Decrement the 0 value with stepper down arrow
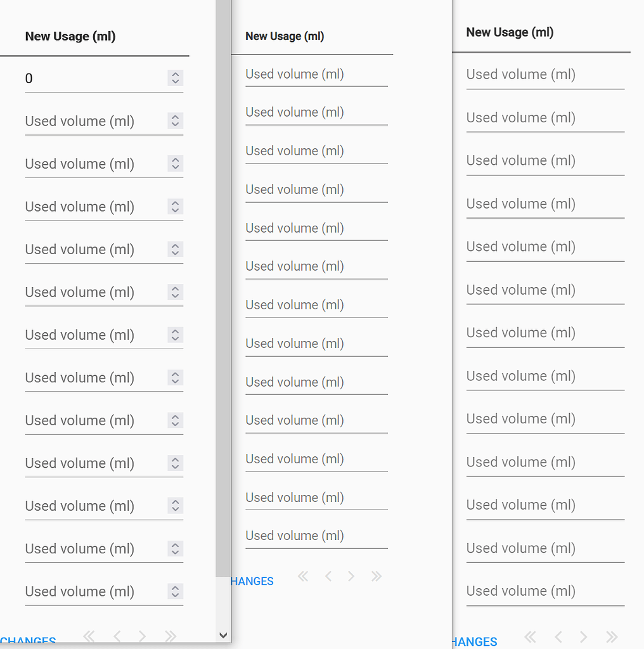The image size is (644, 649). tap(175, 81)
